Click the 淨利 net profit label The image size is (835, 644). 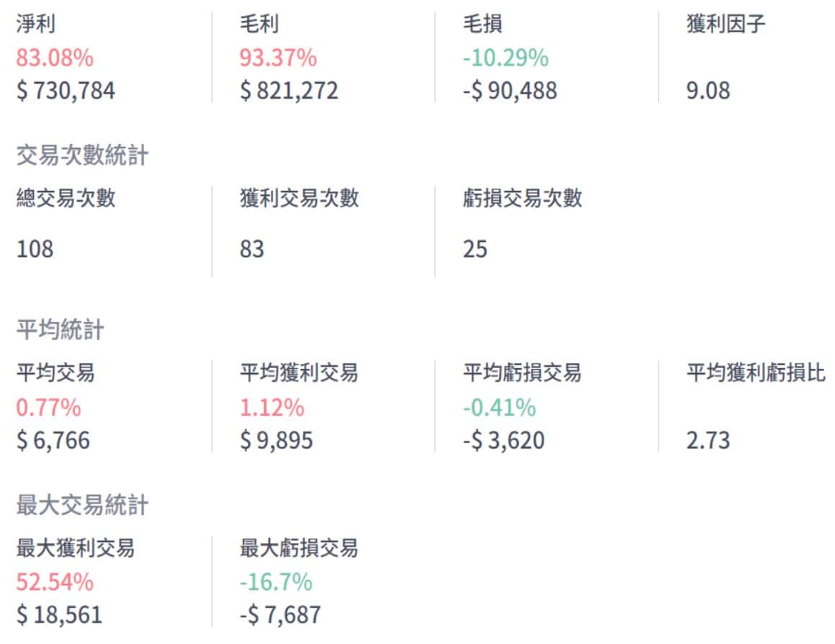(x=35, y=24)
